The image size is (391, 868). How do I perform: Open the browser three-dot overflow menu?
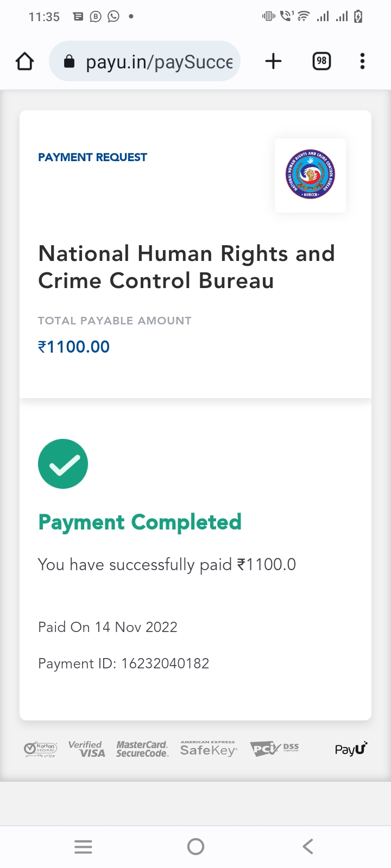click(x=362, y=61)
